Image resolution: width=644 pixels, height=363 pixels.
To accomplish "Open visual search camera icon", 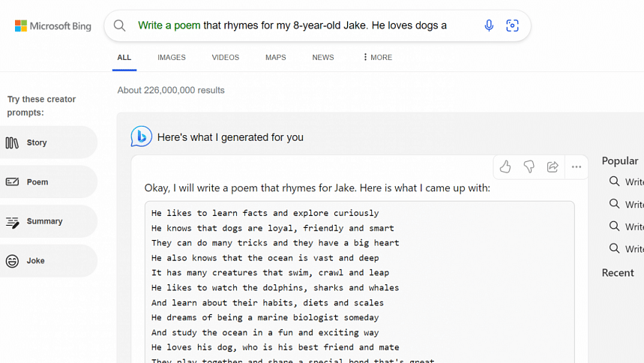I will 512,25.
